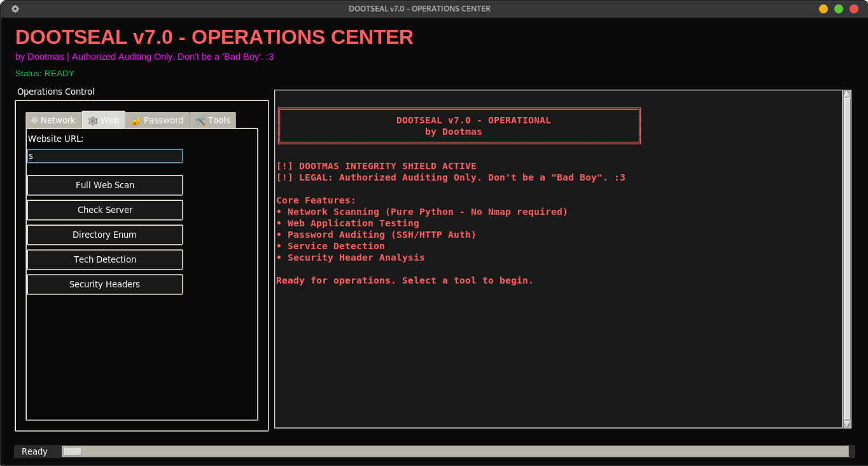Click the DOOTSEAL OPERATIONAL banner
The width and height of the screenshot is (868, 466).
pos(459,125)
